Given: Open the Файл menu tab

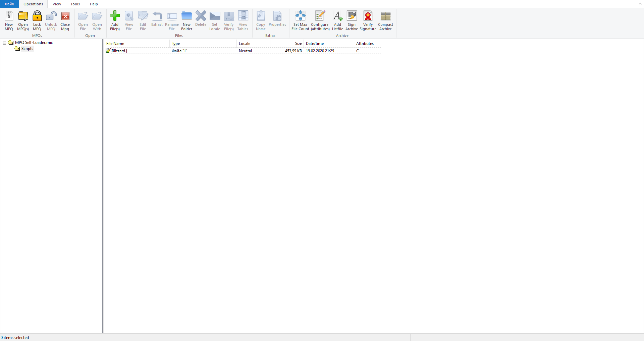Looking at the screenshot, I should pyautogui.click(x=9, y=4).
